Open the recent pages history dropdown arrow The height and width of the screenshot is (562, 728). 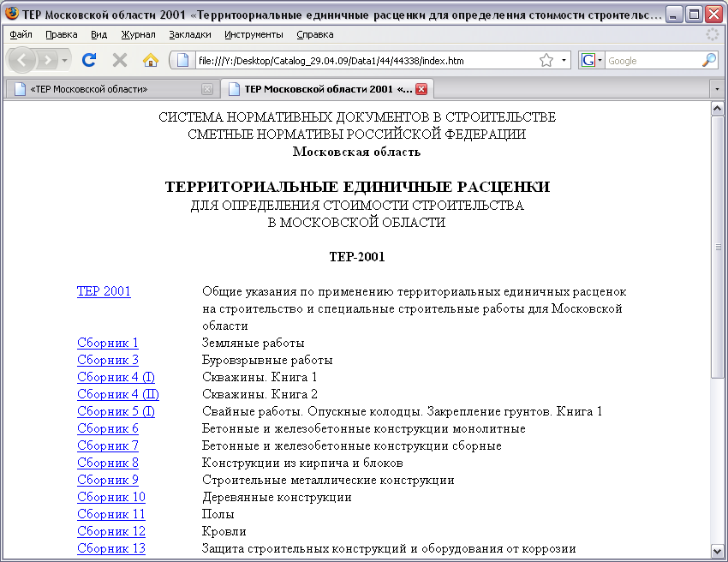tap(64, 60)
